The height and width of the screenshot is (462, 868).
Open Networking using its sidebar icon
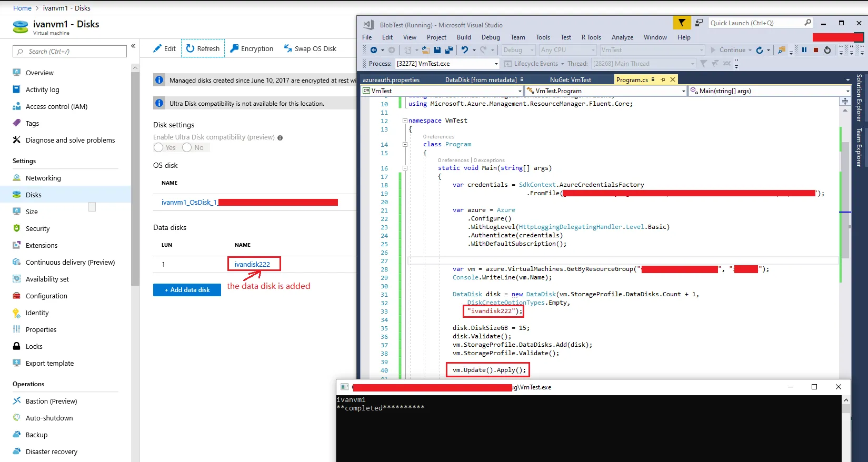17,178
